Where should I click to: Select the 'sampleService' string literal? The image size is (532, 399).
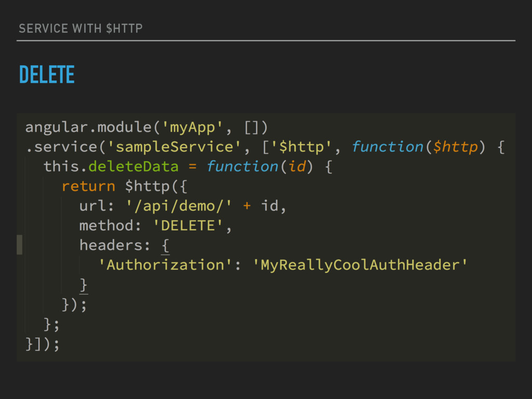tap(175, 147)
